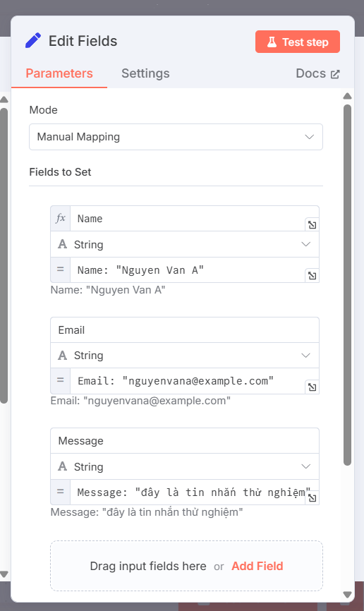Viewport: 364px width, 611px height.
Task: Click the background window scrollbar up arrow
Action: [4, 99]
